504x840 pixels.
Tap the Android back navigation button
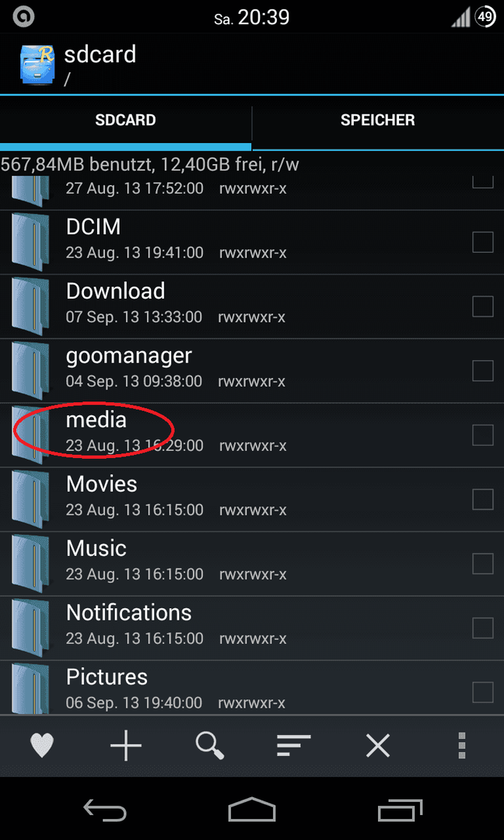pyautogui.click(x=105, y=809)
